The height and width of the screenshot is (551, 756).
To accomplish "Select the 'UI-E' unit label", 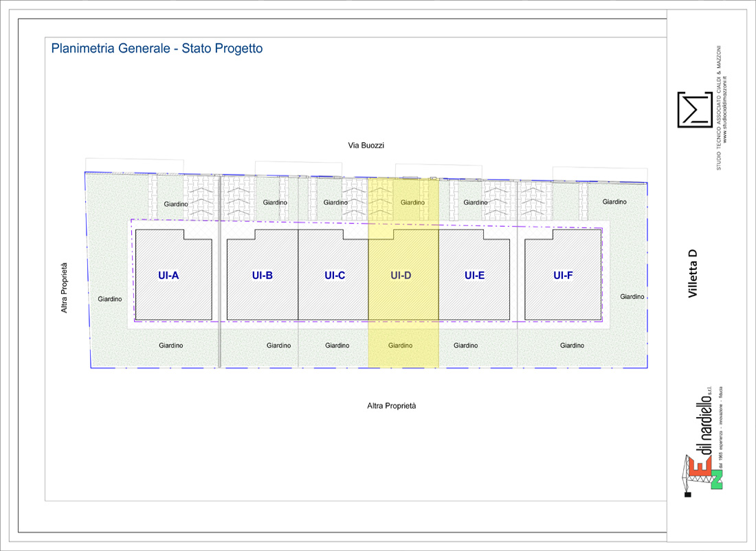I will pos(474,275).
